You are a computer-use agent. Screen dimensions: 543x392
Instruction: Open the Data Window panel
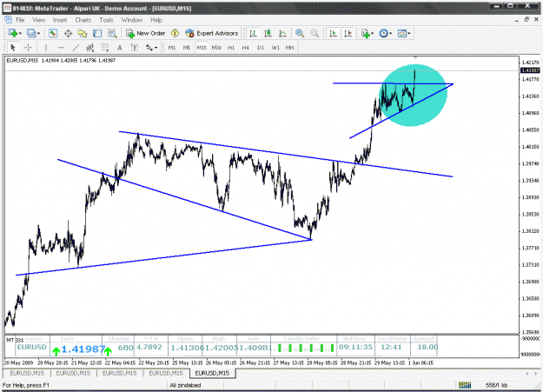pos(68,33)
